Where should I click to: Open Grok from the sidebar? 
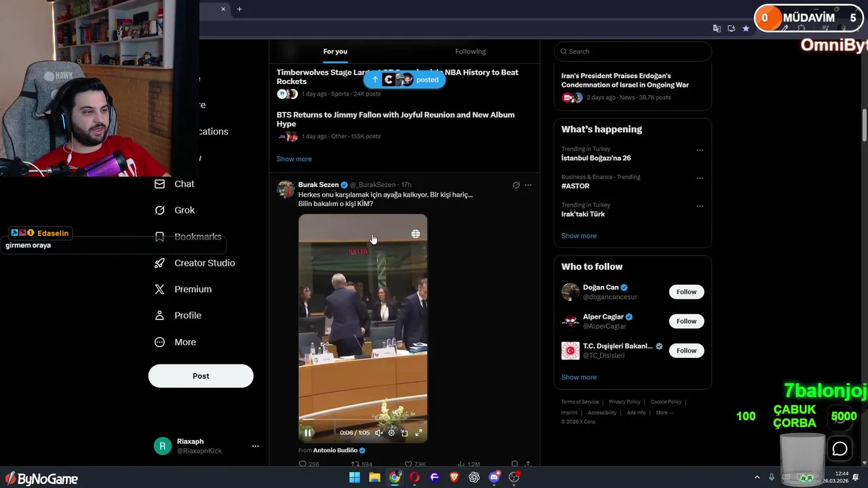(174, 210)
